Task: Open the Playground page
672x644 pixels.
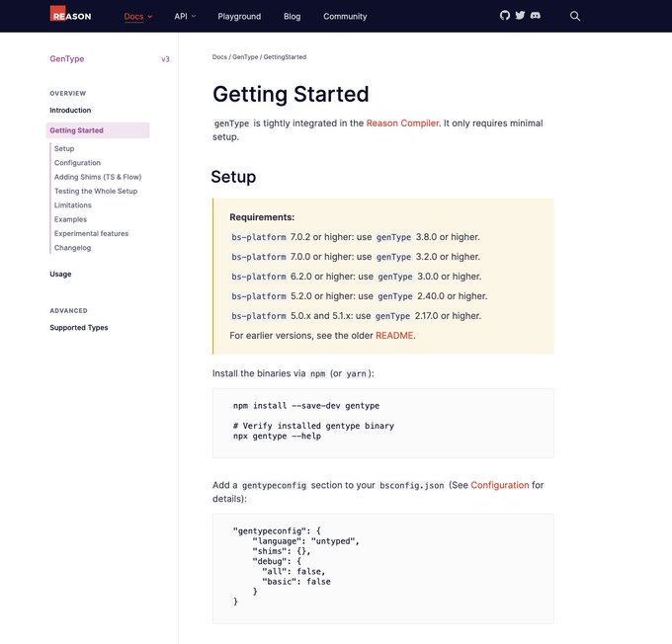Action: point(239,16)
